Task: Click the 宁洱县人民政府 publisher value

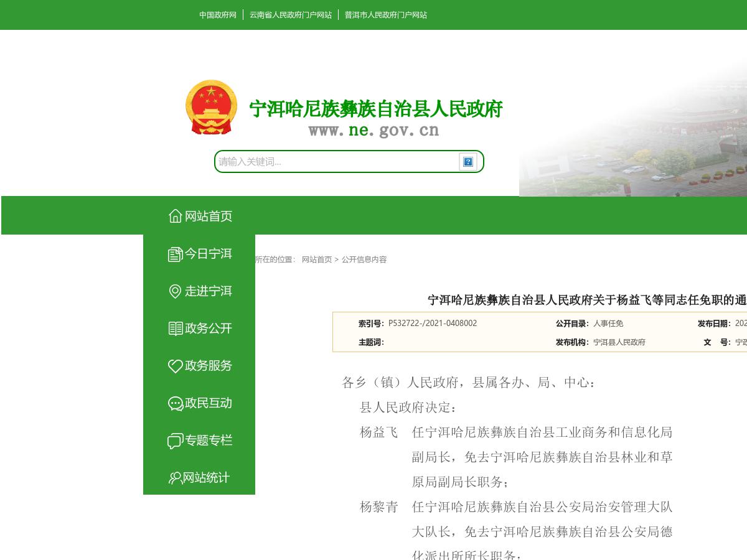Action: pos(619,342)
